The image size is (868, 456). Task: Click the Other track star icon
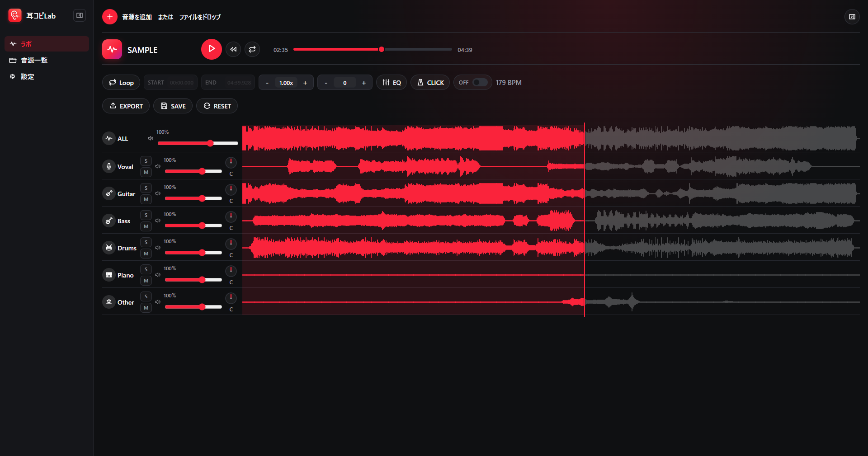(x=109, y=302)
